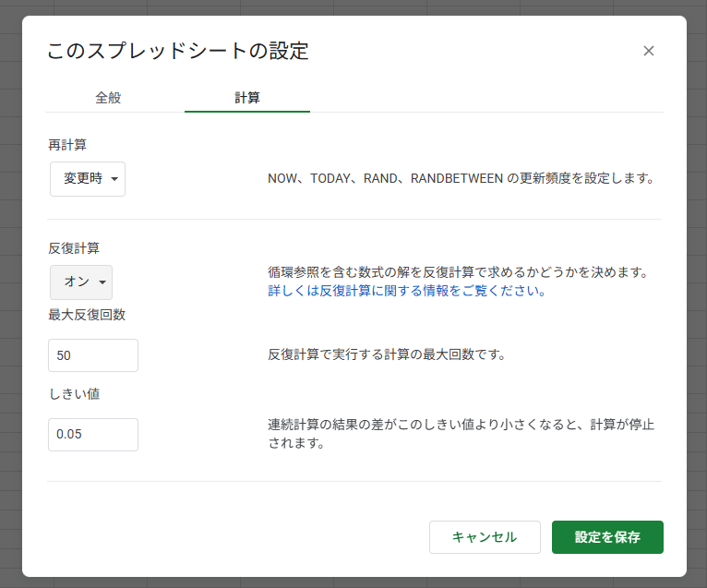Focus the 最大反復回数 field showing 50
Screen dimensions: 707x588
(x=92, y=355)
